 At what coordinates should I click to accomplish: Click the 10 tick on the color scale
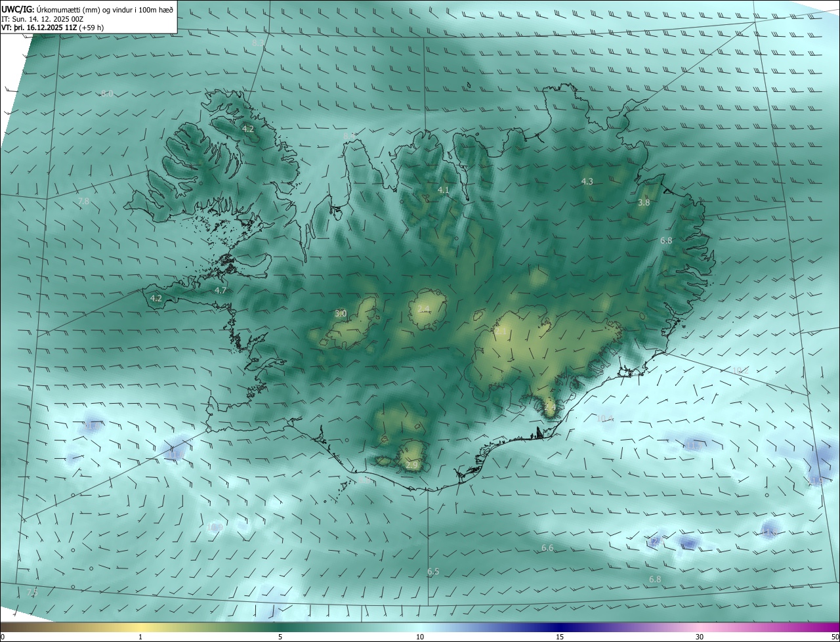tap(420, 637)
